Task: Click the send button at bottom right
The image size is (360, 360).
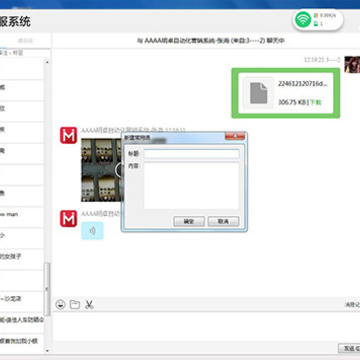Action: [349, 348]
